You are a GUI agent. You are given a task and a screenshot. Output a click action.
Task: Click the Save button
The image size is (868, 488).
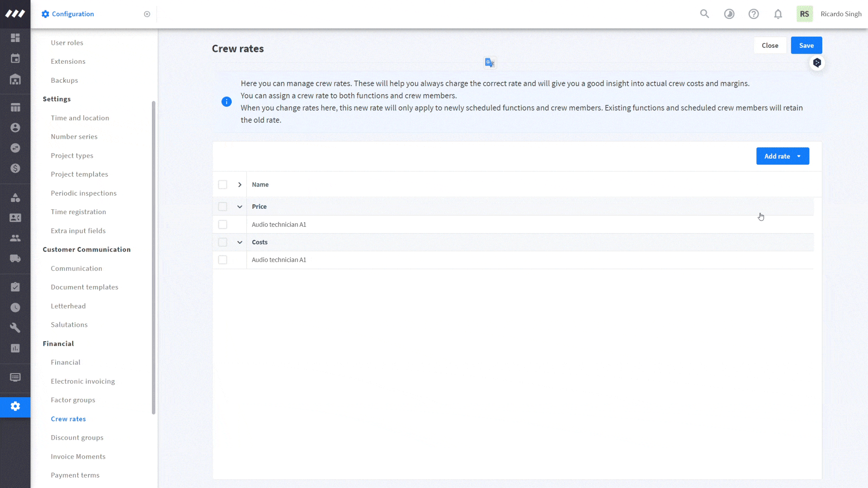(806, 45)
